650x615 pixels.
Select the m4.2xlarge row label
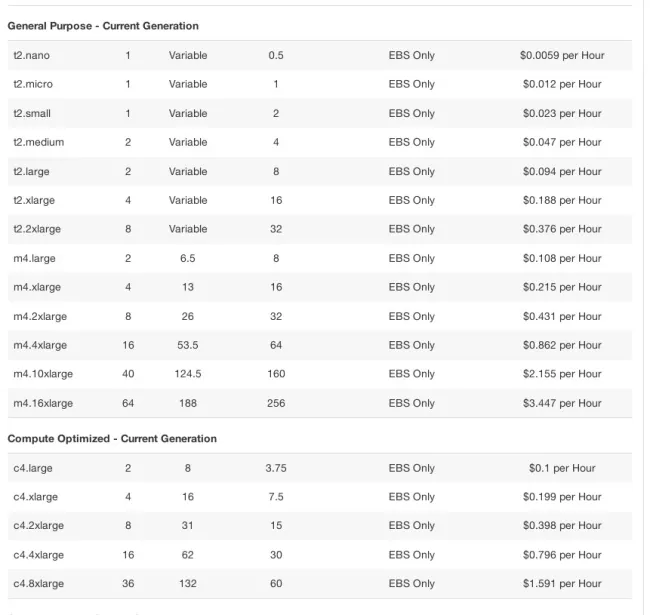pyautogui.click(x=40, y=316)
